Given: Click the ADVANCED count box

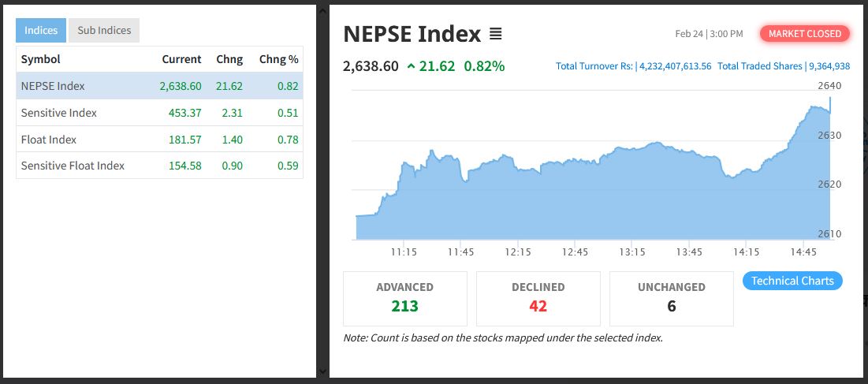Looking at the screenshot, I should pos(404,298).
